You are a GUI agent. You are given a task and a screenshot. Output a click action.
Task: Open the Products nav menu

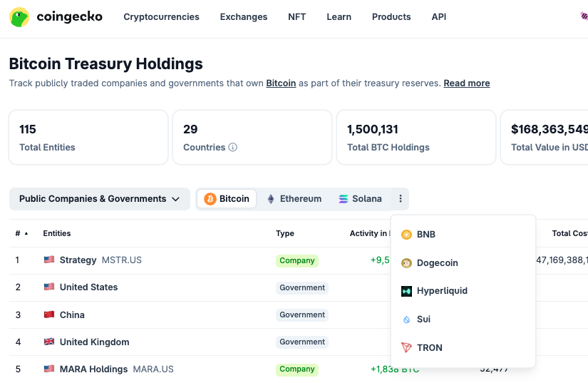(391, 17)
